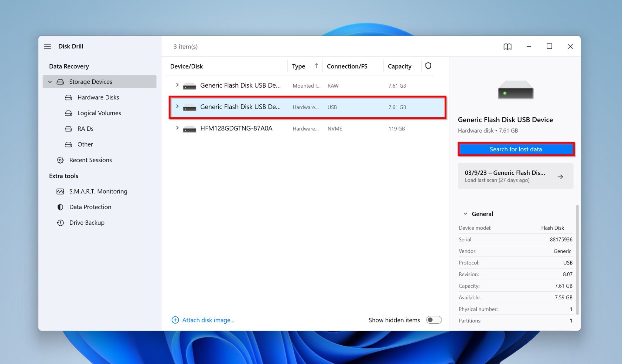This screenshot has height=364, width=622.
Task: Select the Logical Volumes category
Action: pyautogui.click(x=99, y=113)
